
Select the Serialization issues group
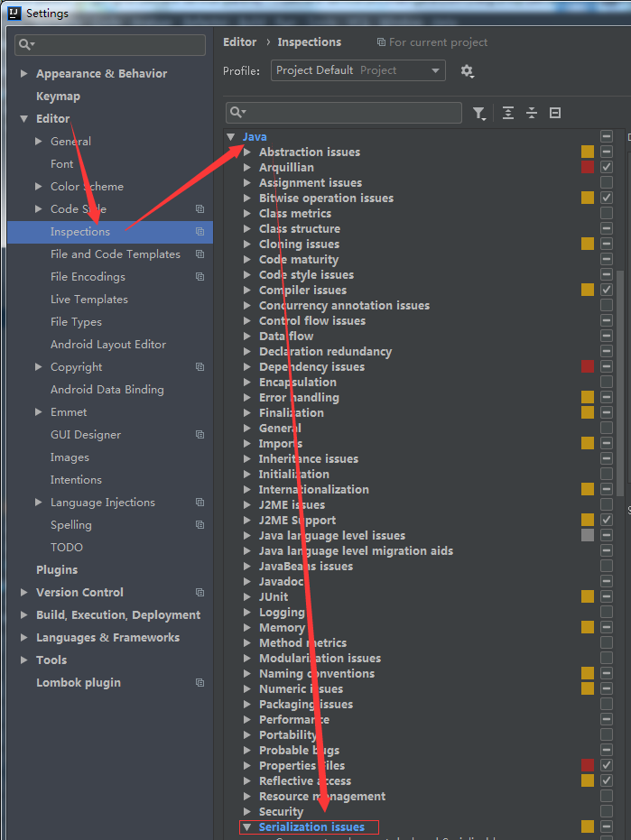(x=311, y=826)
